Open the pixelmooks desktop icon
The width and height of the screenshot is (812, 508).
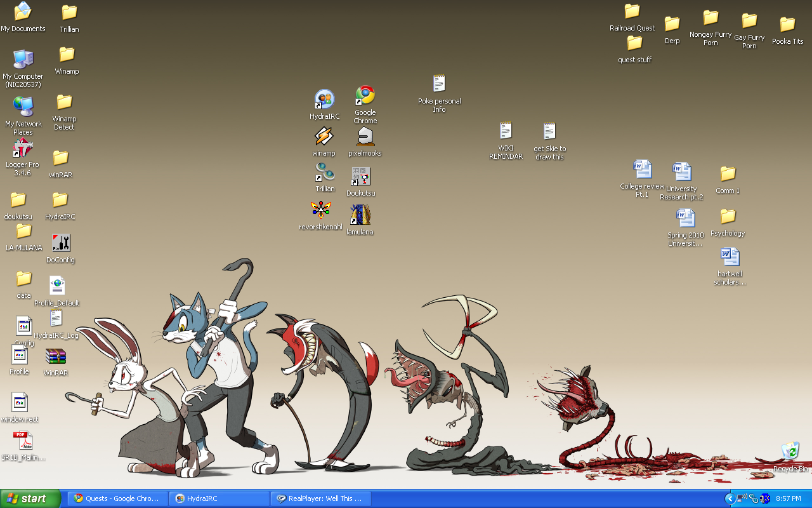click(x=365, y=137)
